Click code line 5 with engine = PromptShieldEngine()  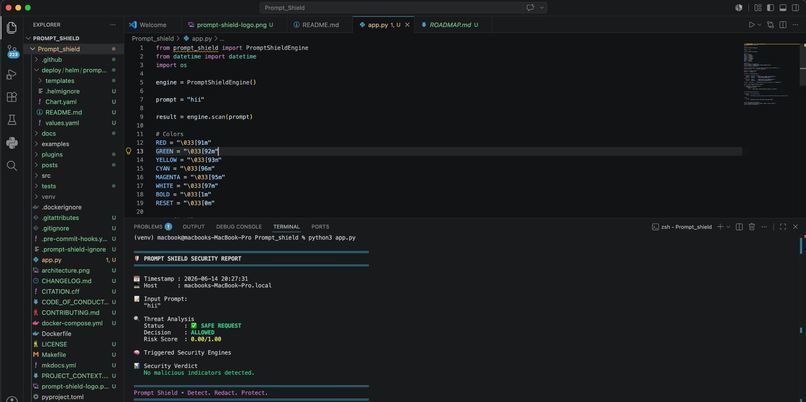click(x=206, y=82)
